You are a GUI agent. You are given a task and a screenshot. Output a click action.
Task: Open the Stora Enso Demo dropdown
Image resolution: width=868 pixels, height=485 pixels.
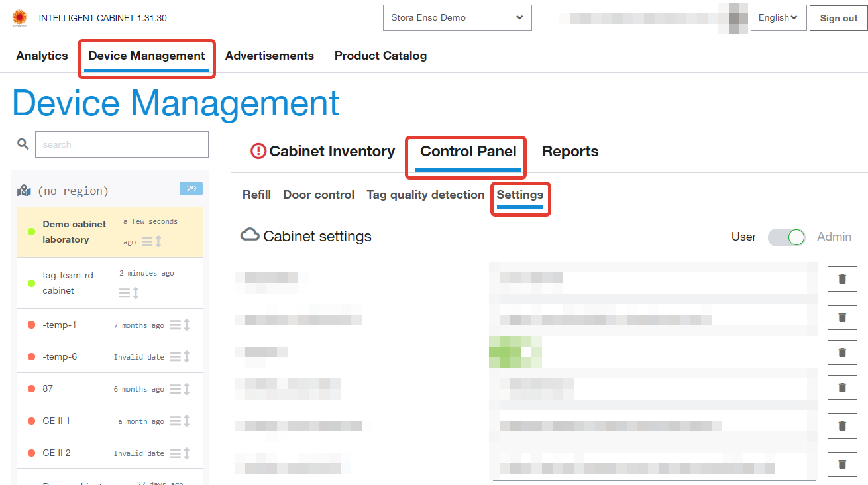click(x=457, y=18)
